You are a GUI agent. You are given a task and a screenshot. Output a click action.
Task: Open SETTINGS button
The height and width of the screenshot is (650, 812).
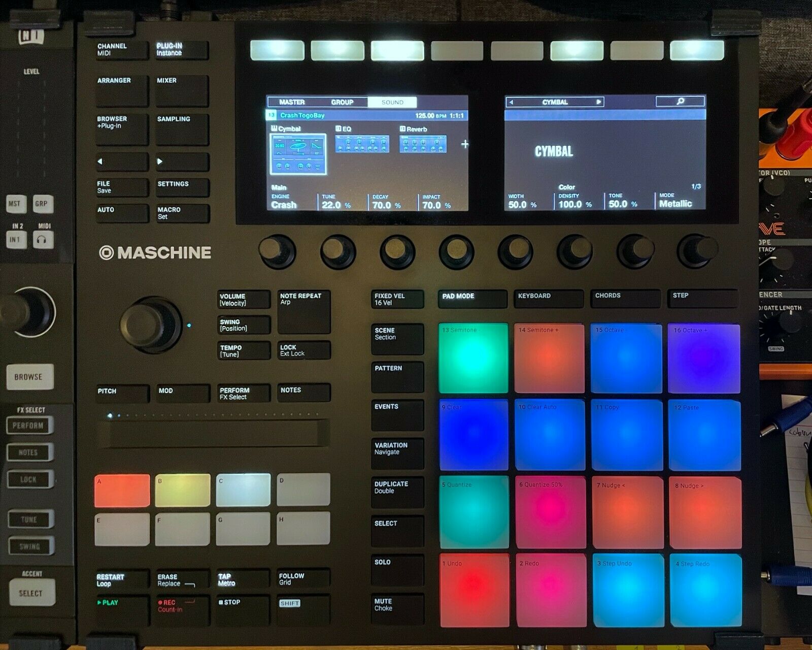[x=182, y=187]
